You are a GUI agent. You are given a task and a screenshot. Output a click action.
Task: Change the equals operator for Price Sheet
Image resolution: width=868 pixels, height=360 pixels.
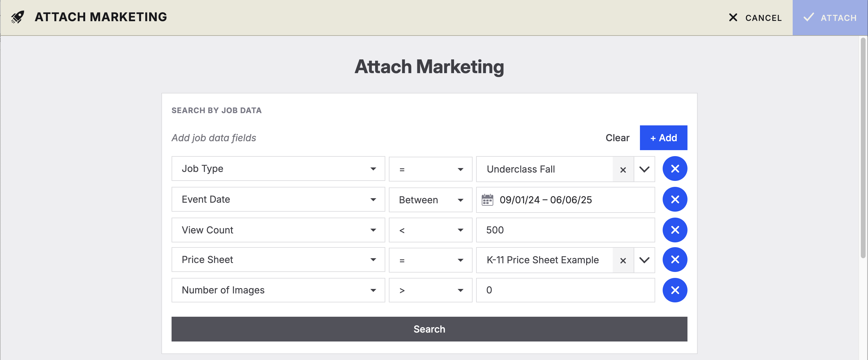430,260
